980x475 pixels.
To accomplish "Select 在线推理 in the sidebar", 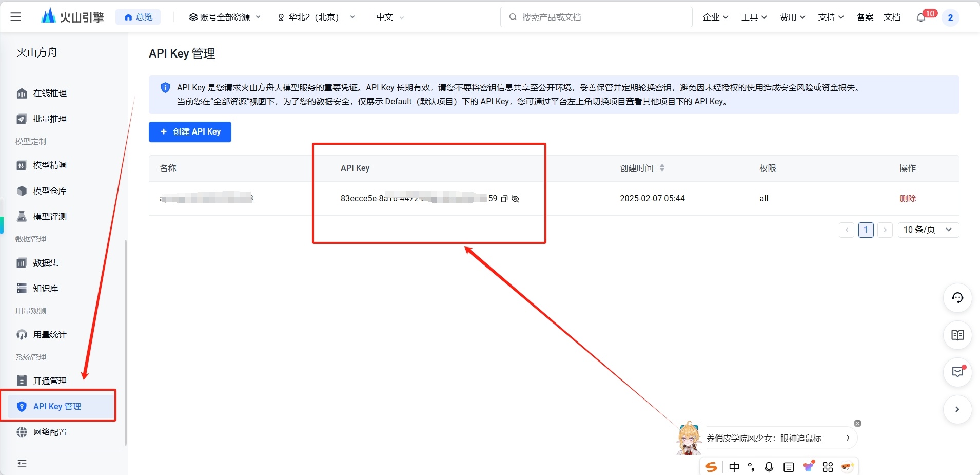I will point(50,93).
